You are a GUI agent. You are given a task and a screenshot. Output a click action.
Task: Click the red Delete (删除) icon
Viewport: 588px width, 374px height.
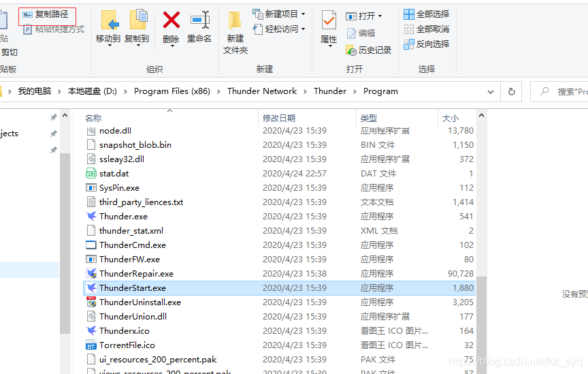click(171, 20)
